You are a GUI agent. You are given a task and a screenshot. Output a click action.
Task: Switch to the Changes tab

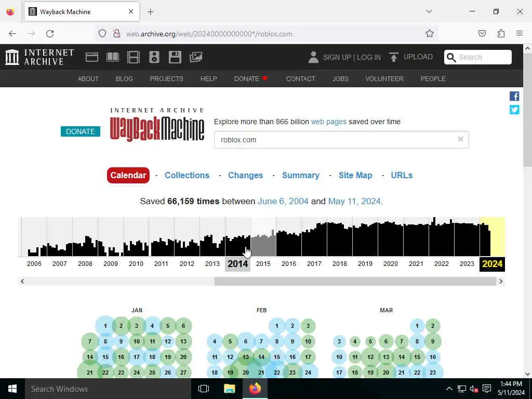pyautogui.click(x=245, y=175)
